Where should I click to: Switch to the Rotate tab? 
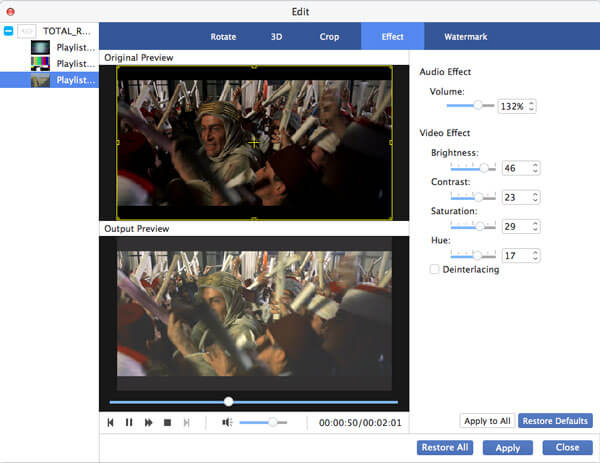[223, 37]
